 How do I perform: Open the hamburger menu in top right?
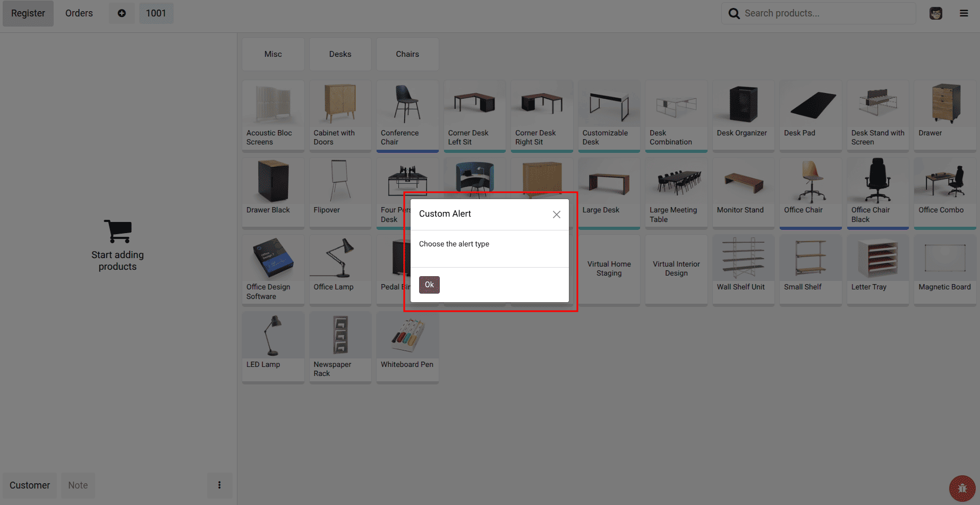(x=964, y=13)
